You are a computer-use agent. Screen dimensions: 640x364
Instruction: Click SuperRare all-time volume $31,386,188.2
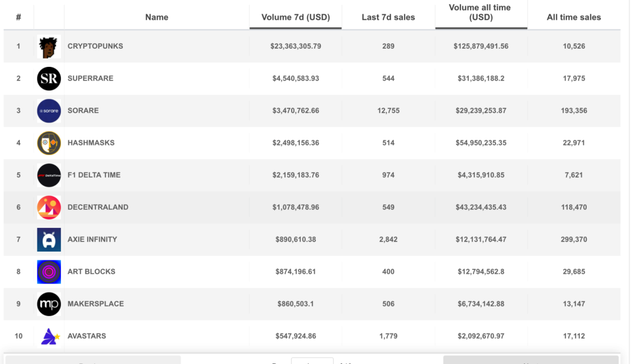coord(481,78)
